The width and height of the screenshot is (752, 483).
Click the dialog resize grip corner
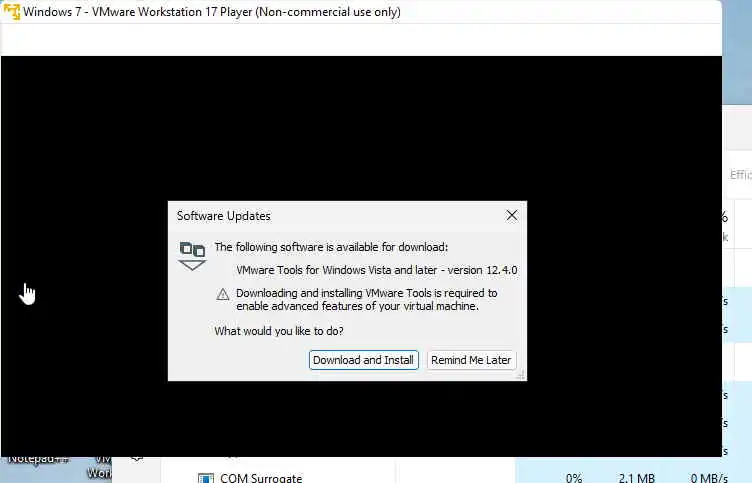[x=521, y=376]
